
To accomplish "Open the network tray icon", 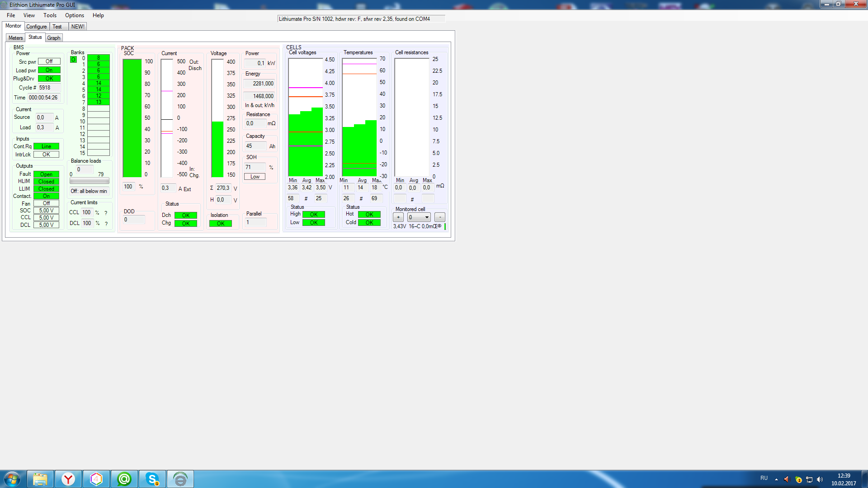I will coord(809,479).
